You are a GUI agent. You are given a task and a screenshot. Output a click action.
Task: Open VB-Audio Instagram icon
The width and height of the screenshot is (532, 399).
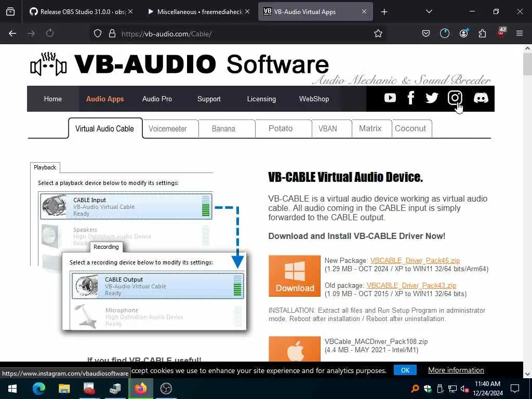pyautogui.click(x=455, y=98)
